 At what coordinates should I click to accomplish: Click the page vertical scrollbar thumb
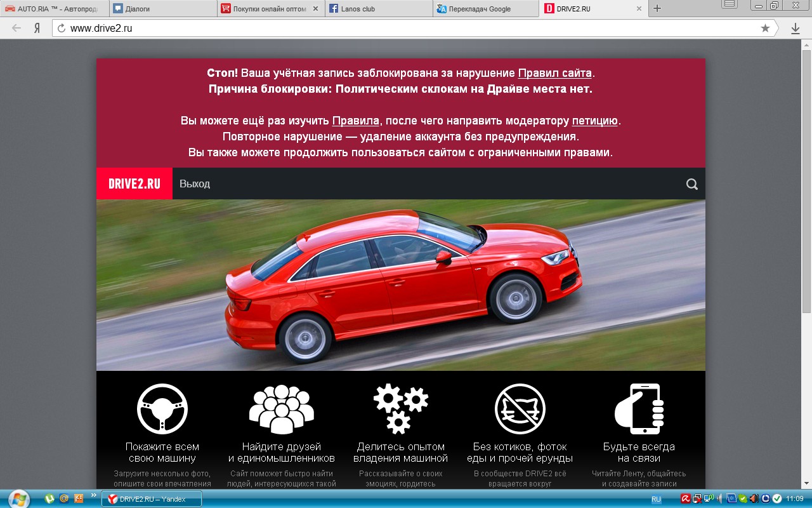[x=806, y=181]
